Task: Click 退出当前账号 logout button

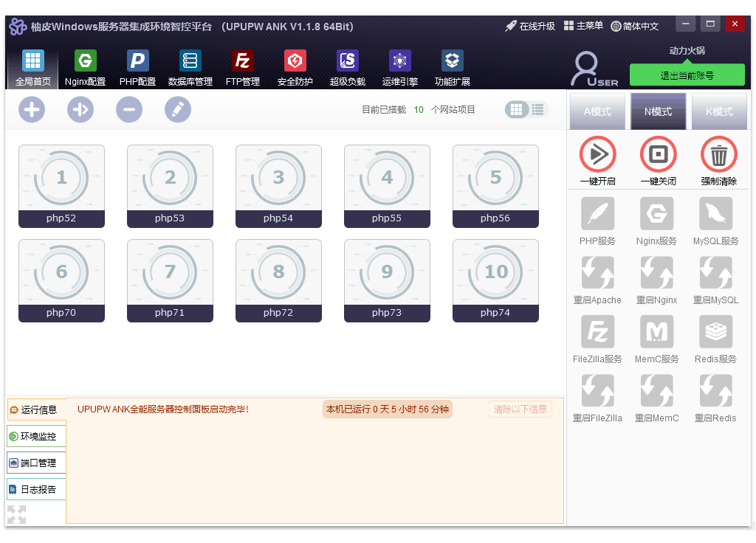Action: point(687,75)
